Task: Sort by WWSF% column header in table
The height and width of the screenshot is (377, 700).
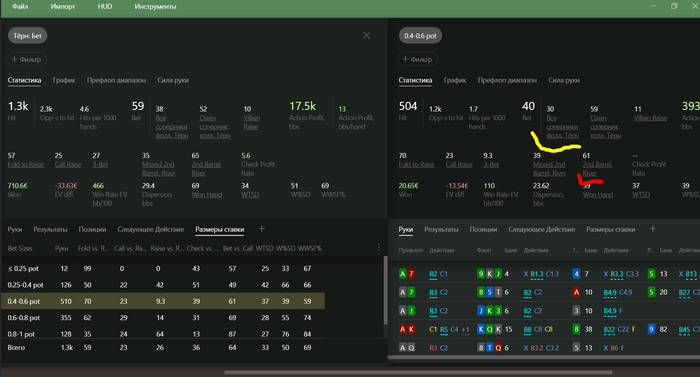Action: [309, 248]
